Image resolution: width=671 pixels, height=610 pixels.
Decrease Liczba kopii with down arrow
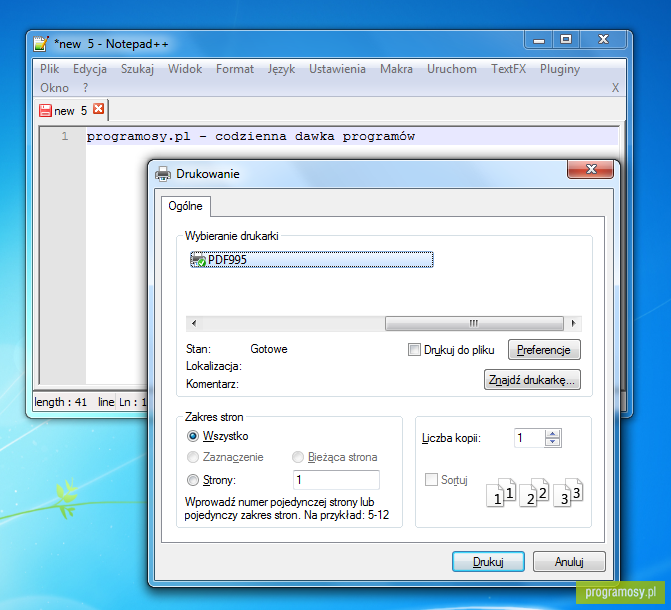click(x=552, y=442)
